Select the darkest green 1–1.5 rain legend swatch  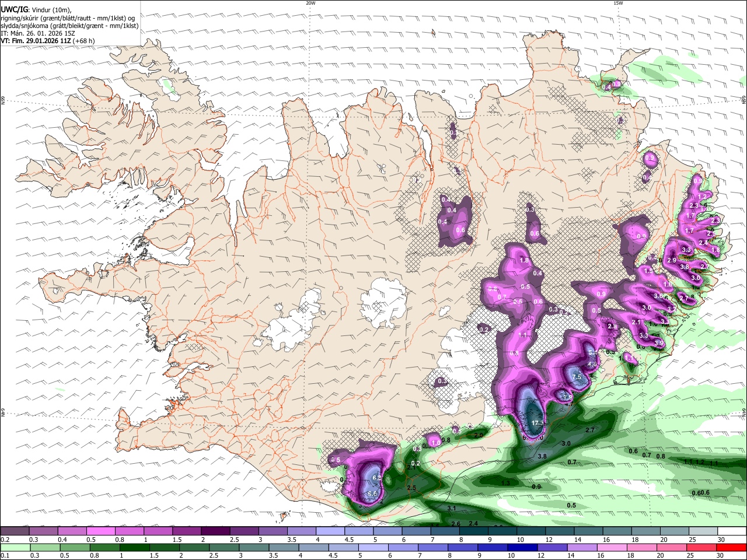pyautogui.click(x=134, y=547)
